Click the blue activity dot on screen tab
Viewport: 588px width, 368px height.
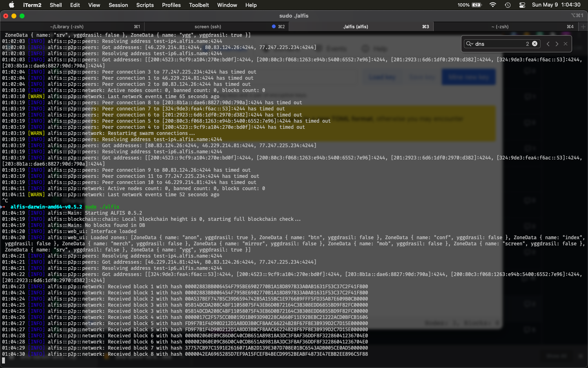(274, 27)
